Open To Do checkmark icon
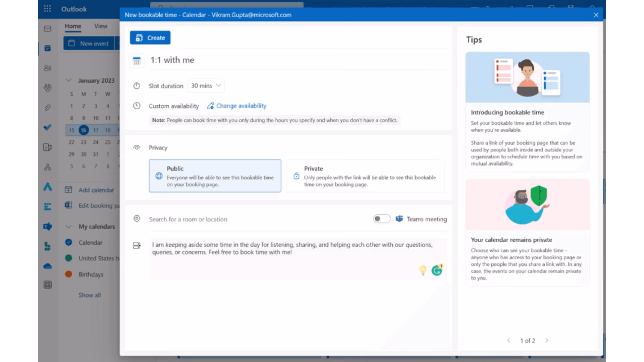Viewport: 644px width, 362px height. coord(48,127)
